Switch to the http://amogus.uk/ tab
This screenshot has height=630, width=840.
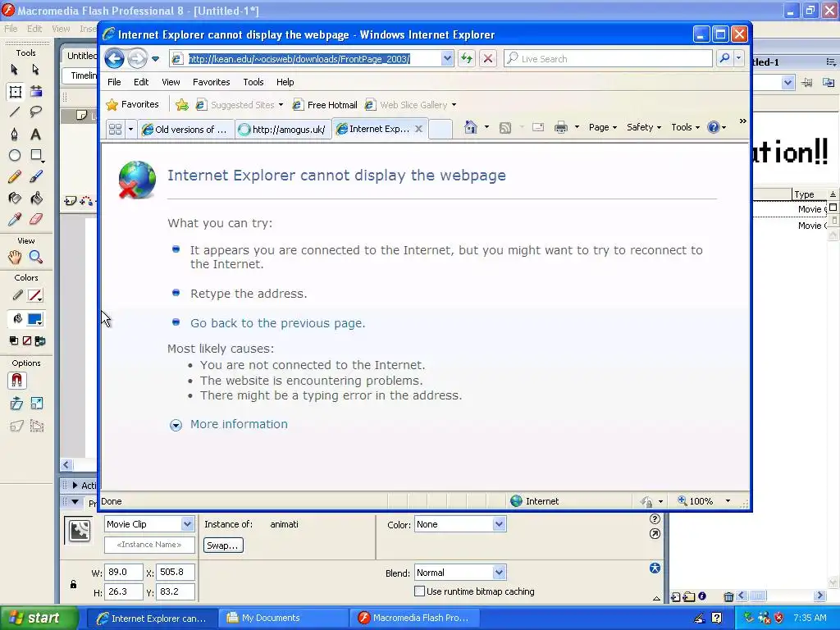[x=283, y=129]
